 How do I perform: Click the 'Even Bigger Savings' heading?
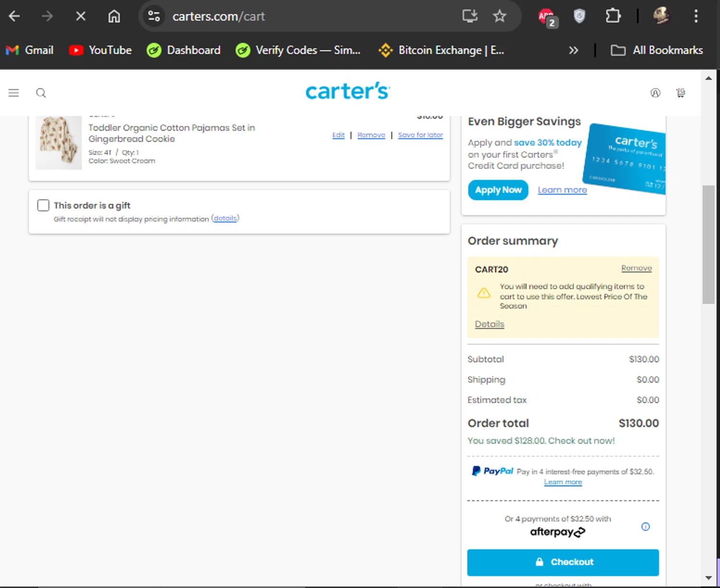click(x=524, y=122)
